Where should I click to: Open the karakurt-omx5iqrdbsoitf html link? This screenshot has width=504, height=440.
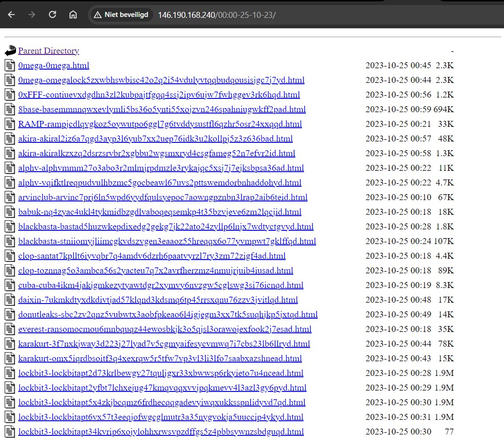point(160,359)
